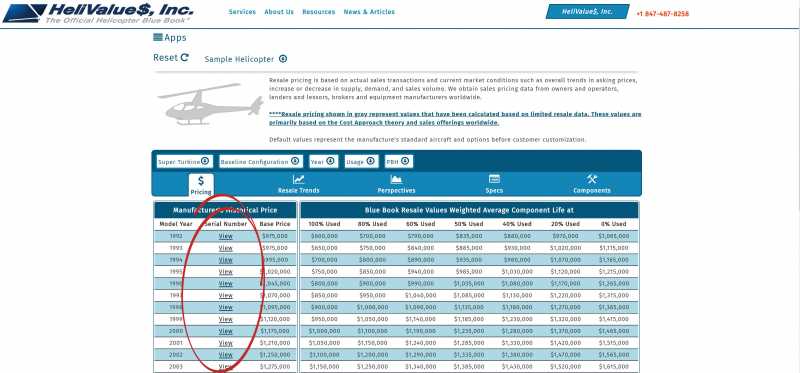Open the Resale Trends chart icon
800x373 pixels.
[298, 180]
